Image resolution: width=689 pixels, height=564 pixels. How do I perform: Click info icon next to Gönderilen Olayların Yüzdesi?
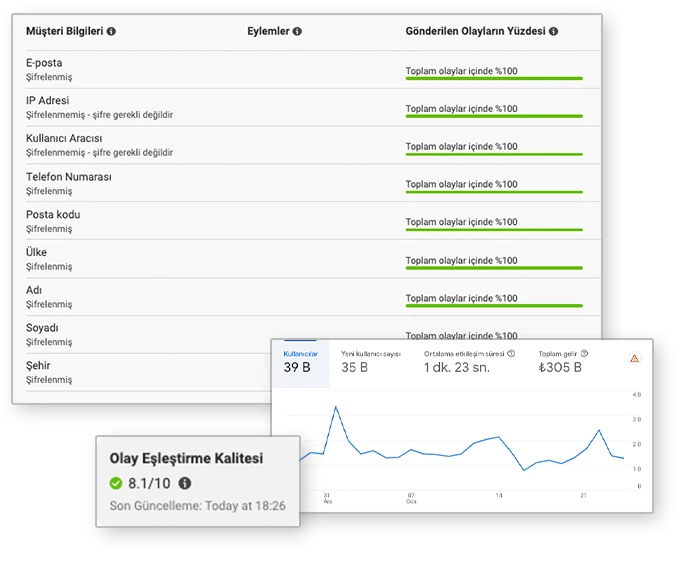[554, 31]
